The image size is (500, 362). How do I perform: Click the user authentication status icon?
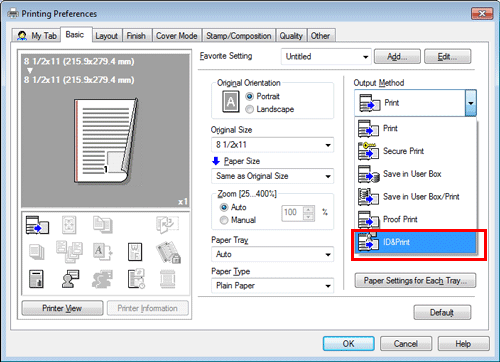point(70,279)
